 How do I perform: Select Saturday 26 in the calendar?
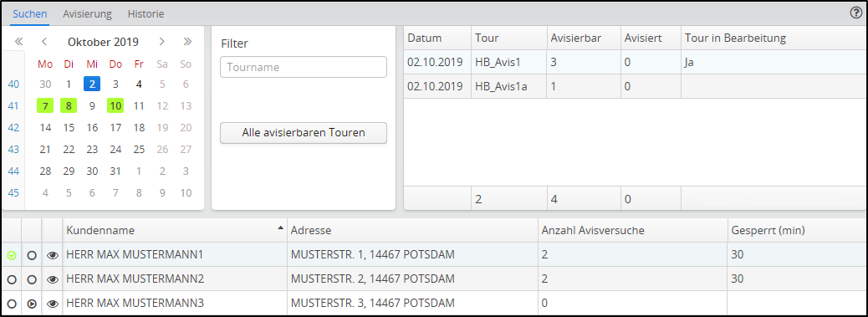click(x=162, y=150)
